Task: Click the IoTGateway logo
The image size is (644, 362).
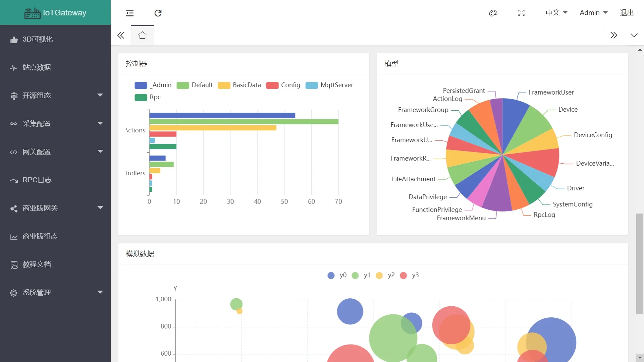Action: [x=55, y=13]
